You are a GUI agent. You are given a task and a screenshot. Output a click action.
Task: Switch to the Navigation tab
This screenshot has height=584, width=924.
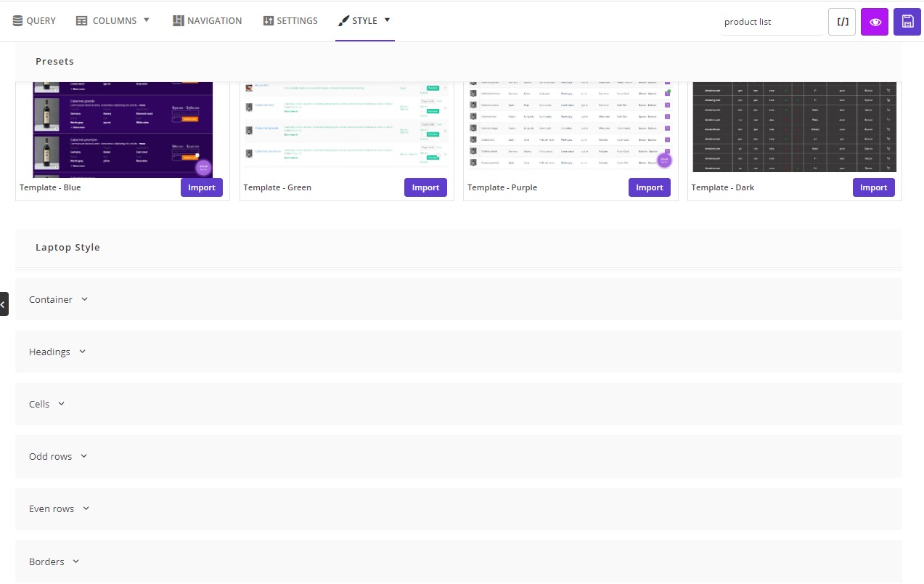[207, 21]
